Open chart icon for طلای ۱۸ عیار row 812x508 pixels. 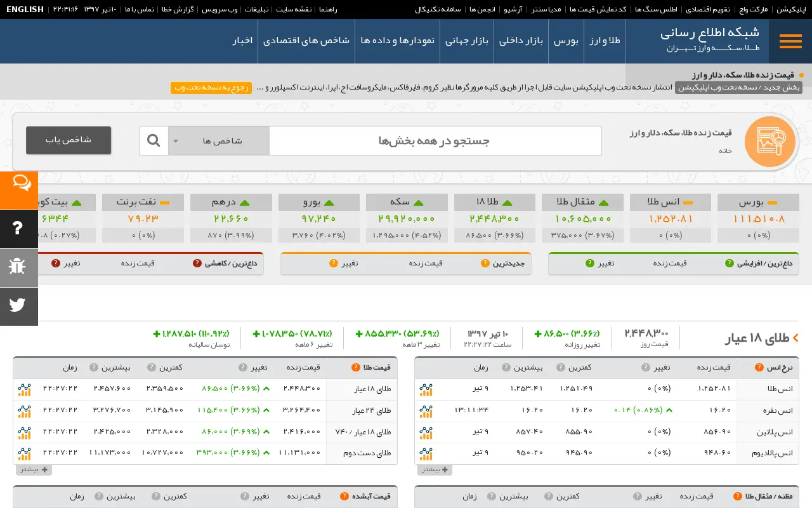pos(24,389)
